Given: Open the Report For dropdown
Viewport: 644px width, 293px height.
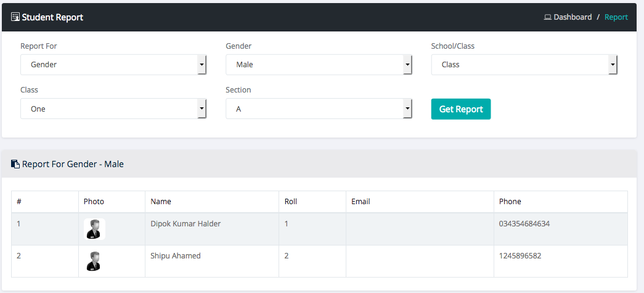Looking at the screenshot, I should pos(113,65).
